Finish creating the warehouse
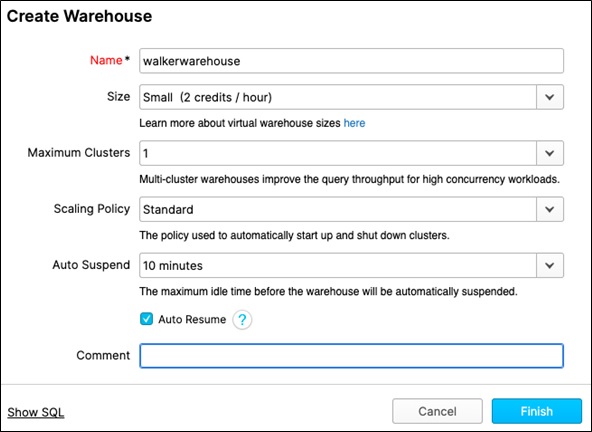 tap(536, 411)
